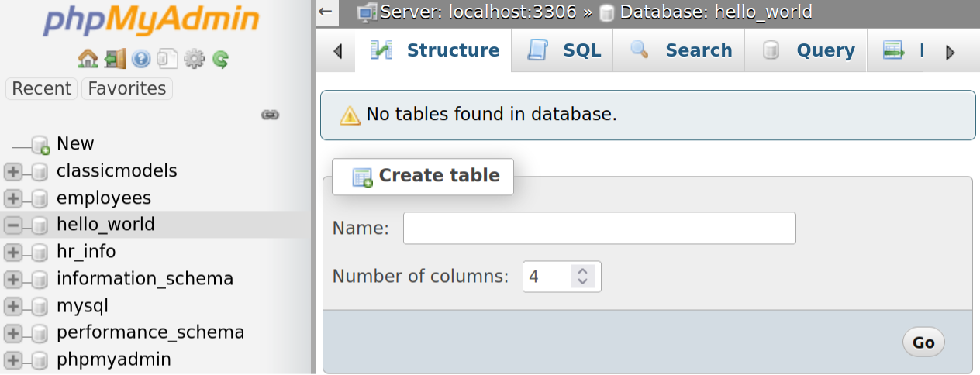The height and width of the screenshot is (375, 980).
Task: Click the Number of columns stepper arrows
Action: click(x=583, y=276)
